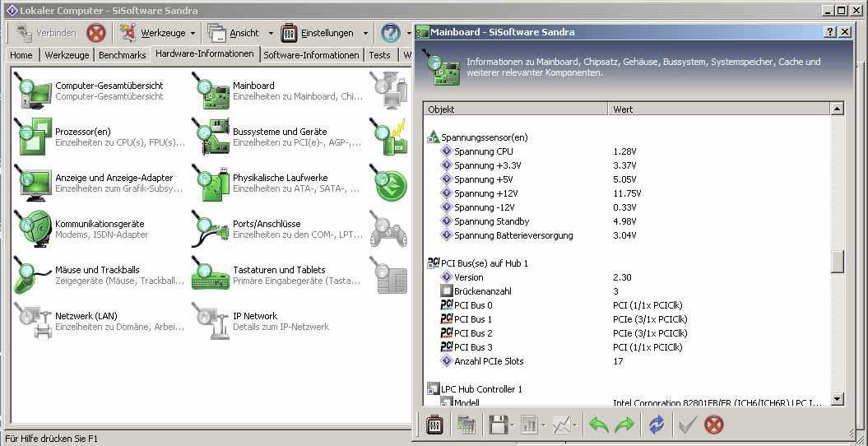Select the PCI Bus 2 row
868x446 pixels.
tap(627, 333)
